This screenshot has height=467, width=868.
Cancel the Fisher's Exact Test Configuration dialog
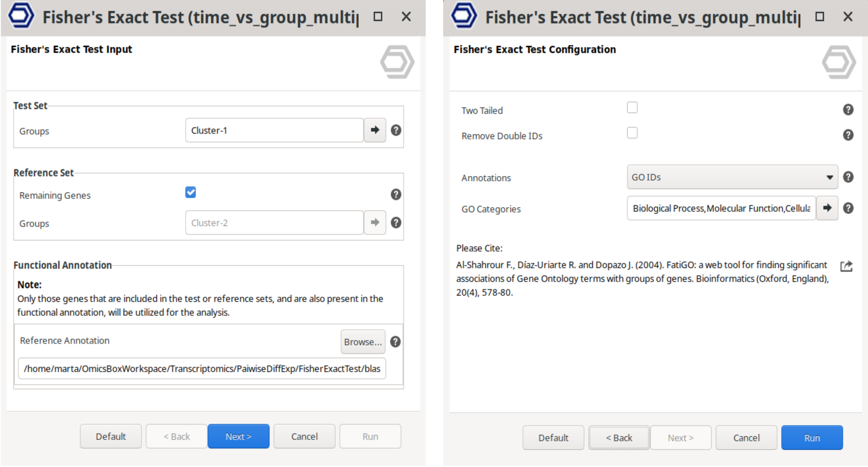click(x=746, y=438)
